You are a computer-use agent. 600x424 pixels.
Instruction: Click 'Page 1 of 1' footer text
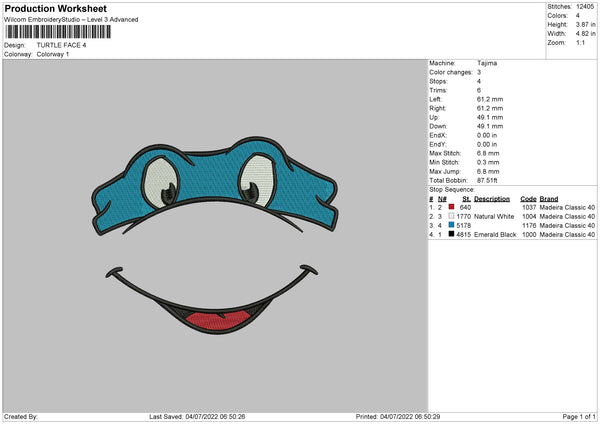[579, 416]
